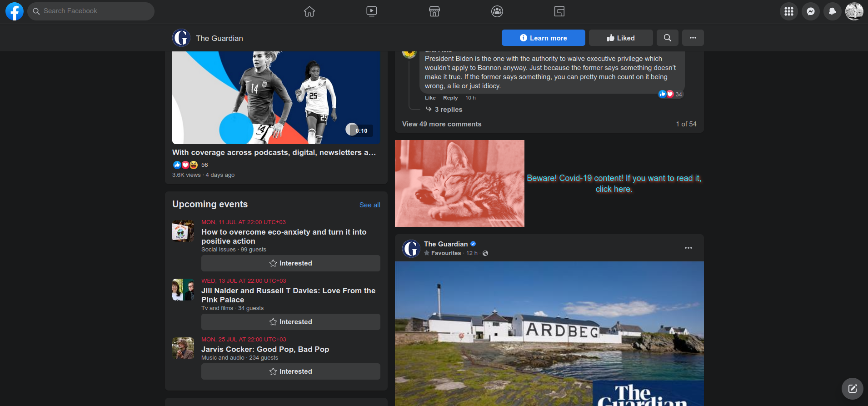
Task: Start a new message with compose icon
Action: [x=853, y=389]
